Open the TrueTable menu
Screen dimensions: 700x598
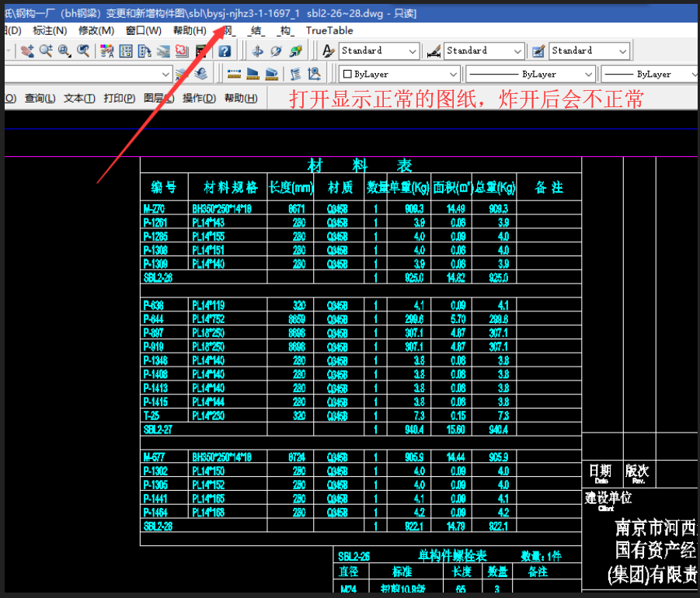(x=329, y=30)
